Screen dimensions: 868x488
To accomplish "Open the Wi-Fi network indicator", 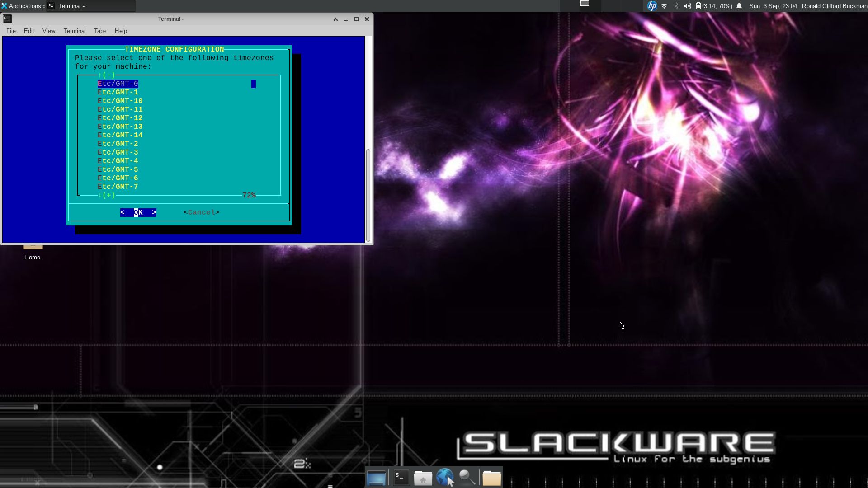I will [664, 6].
